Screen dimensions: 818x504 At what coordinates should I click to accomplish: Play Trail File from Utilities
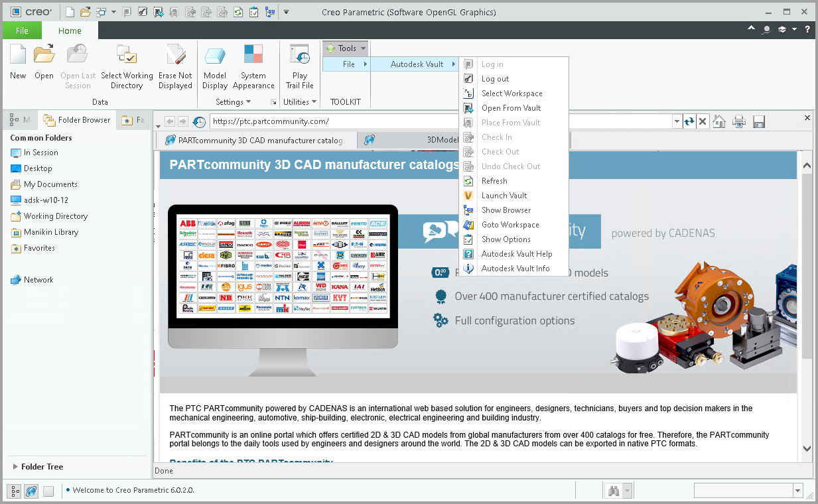click(x=299, y=66)
